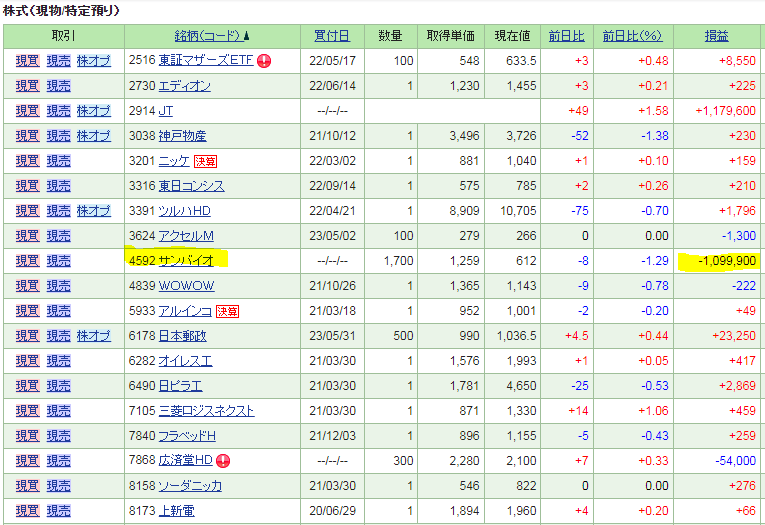Image resolution: width=765 pixels, height=525 pixels.
Task: Select the 1,700 quantity for サンバイオ
Action: [399, 261]
